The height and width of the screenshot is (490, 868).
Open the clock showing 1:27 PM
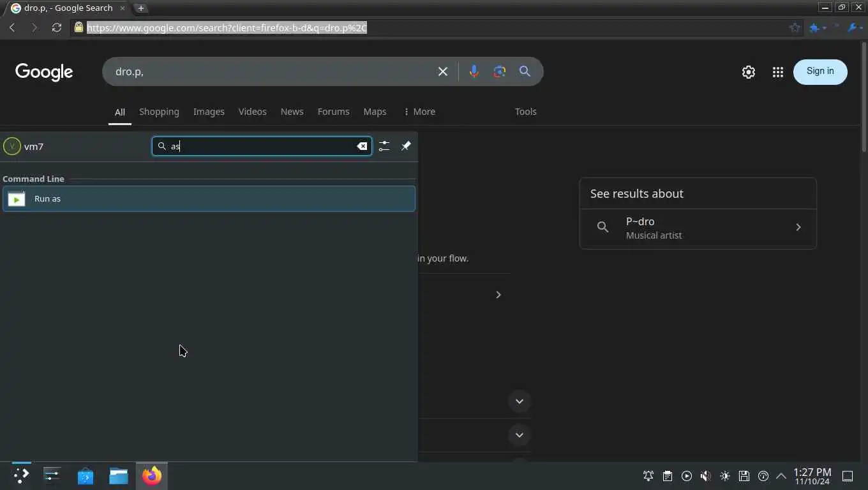pyautogui.click(x=812, y=476)
